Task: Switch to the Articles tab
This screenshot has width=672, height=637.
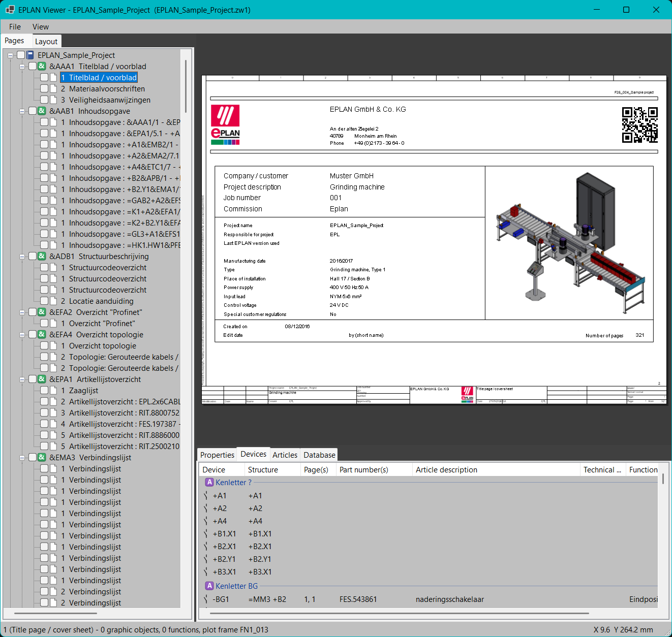Action: (285, 455)
